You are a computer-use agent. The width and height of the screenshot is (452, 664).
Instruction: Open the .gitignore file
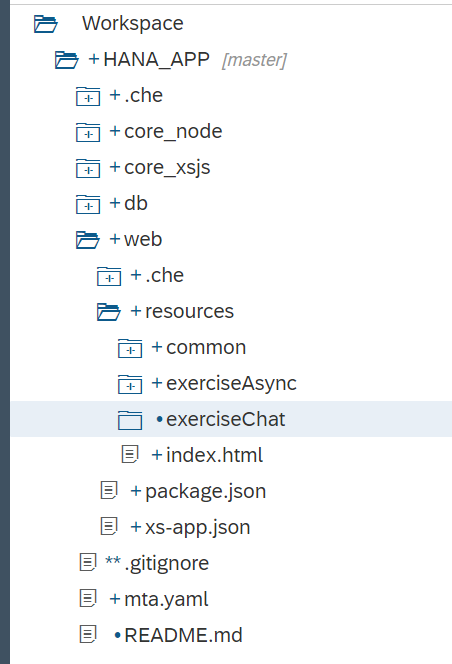(166, 563)
